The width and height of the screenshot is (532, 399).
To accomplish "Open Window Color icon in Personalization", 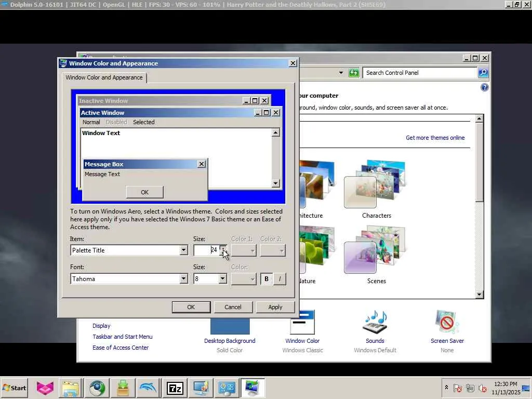I will 302,322.
